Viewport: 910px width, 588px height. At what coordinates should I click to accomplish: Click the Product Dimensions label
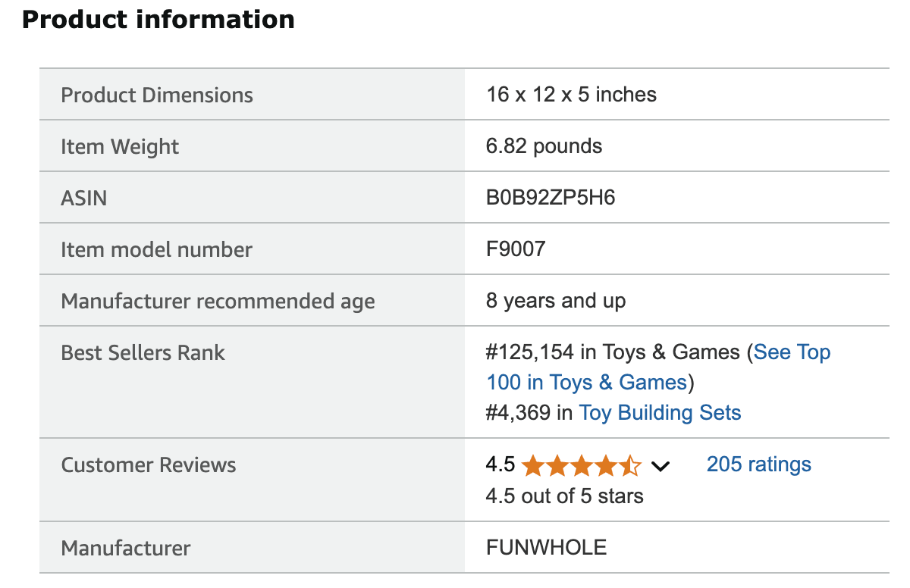(x=157, y=95)
